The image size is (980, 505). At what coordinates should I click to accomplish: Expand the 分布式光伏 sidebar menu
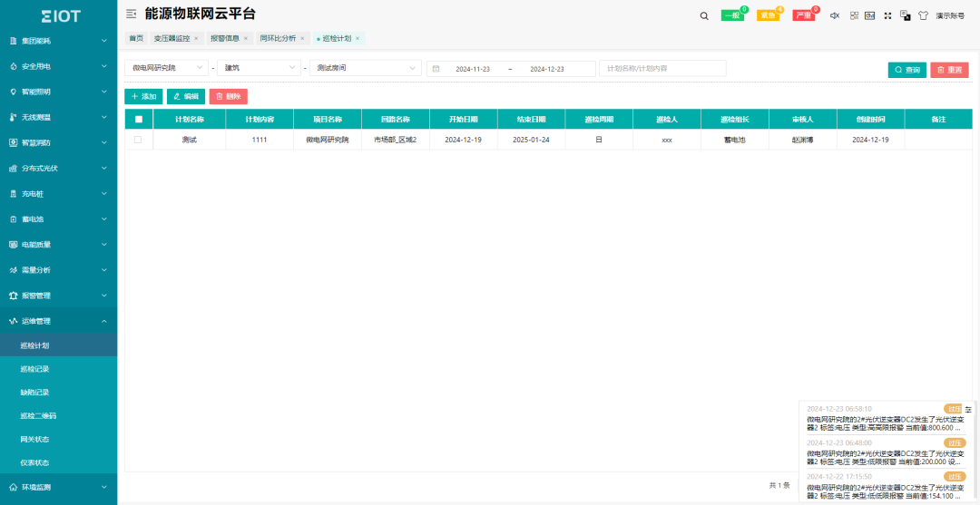(58, 168)
